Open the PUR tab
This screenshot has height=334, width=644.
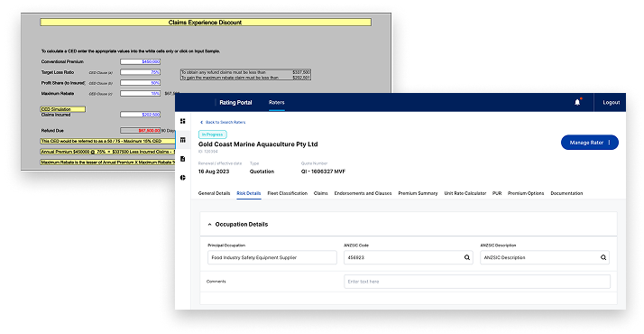coord(497,193)
